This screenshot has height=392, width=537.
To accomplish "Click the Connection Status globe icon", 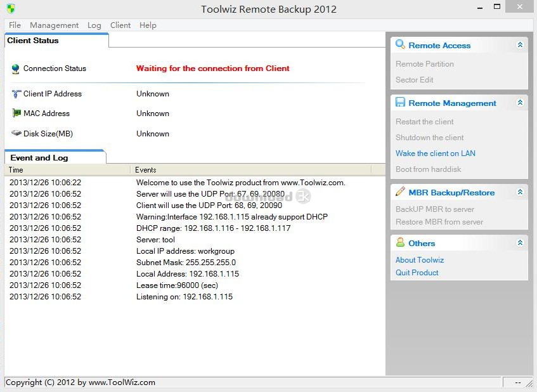I will pos(16,69).
